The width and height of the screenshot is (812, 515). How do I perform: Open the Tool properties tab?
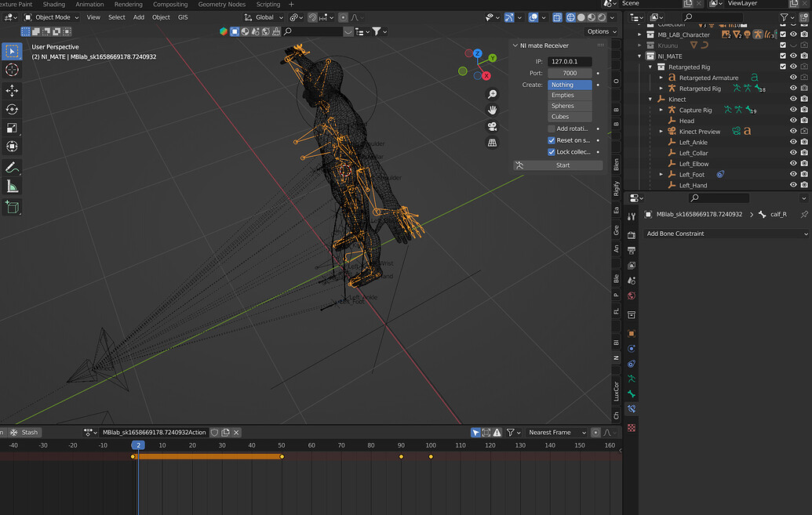tap(632, 217)
